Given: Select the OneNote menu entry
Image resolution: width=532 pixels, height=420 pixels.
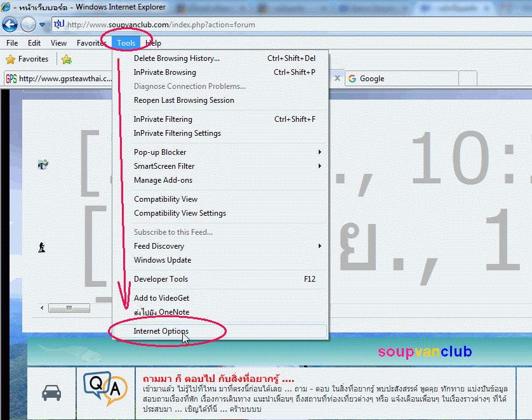Looking at the screenshot, I should pos(220,312).
